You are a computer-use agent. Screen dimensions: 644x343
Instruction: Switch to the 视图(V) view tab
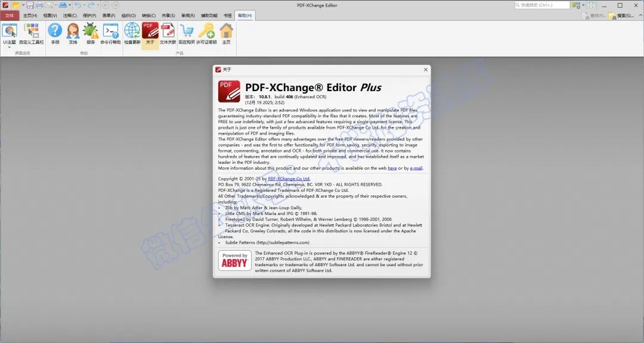pos(50,15)
